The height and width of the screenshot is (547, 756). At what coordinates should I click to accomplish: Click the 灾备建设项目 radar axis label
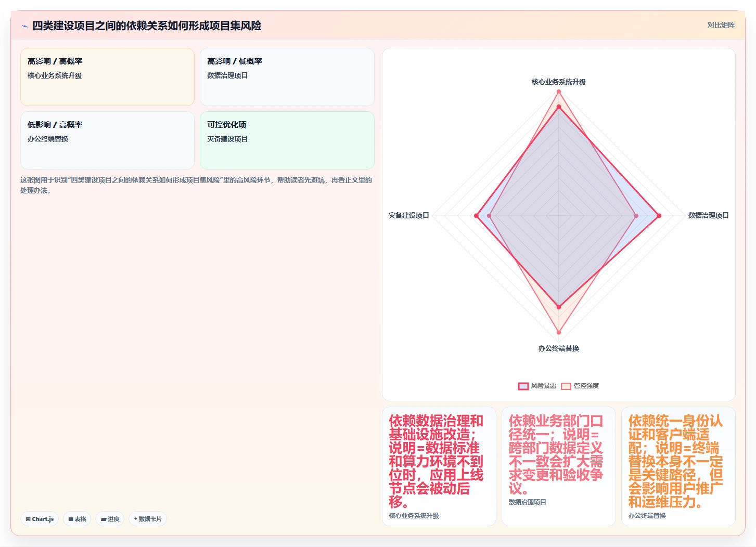point(408,215)
